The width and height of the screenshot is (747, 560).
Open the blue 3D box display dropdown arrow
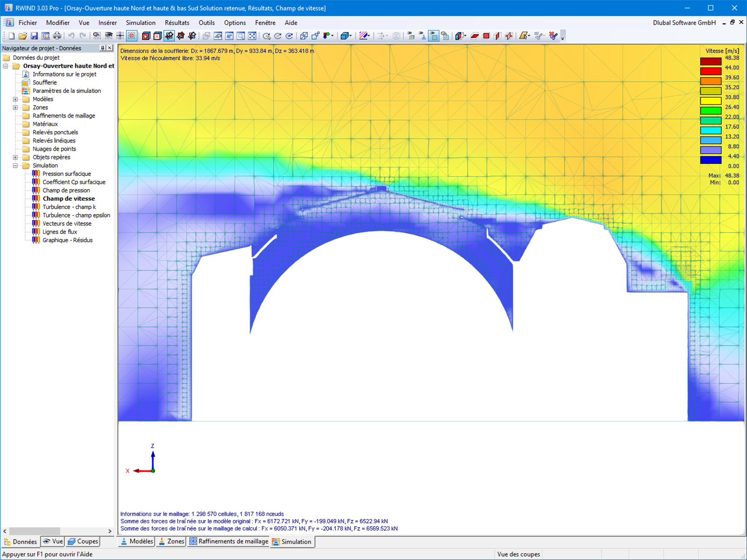[350, 36]
